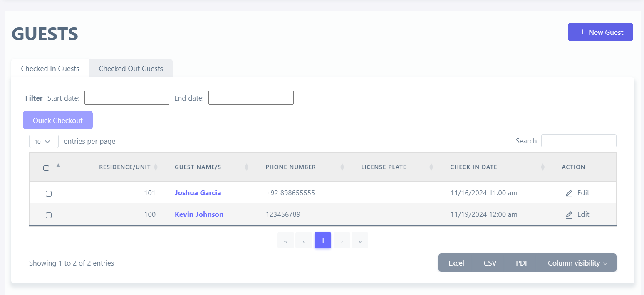The height and width of the screenshot is (295, 644).
Task: Sort by License Plate column arrows
Action: (x=431, y=167)
